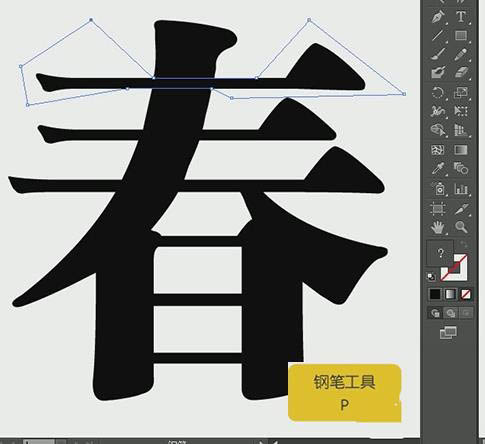Select the Paintbrush tool
This screenshot has height=444, width=485.
click(439, 54)
